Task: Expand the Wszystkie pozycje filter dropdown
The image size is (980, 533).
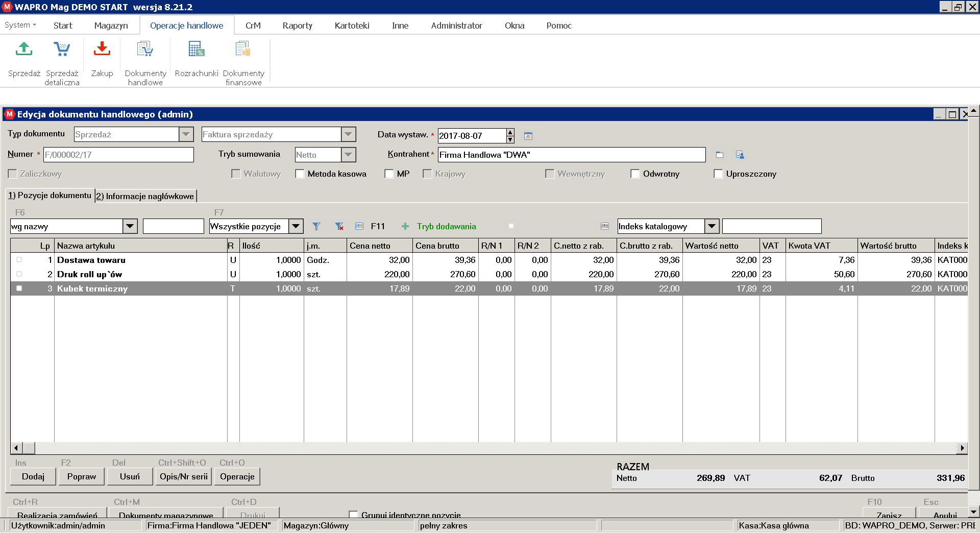Action: [x=296, y=226]
